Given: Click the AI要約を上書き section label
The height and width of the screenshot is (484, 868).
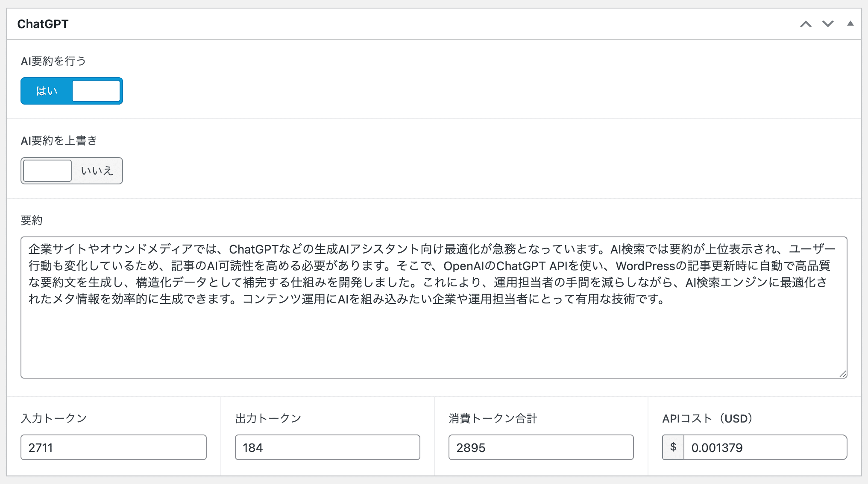Looking at the screenshot, I should [x=59, y=140].
